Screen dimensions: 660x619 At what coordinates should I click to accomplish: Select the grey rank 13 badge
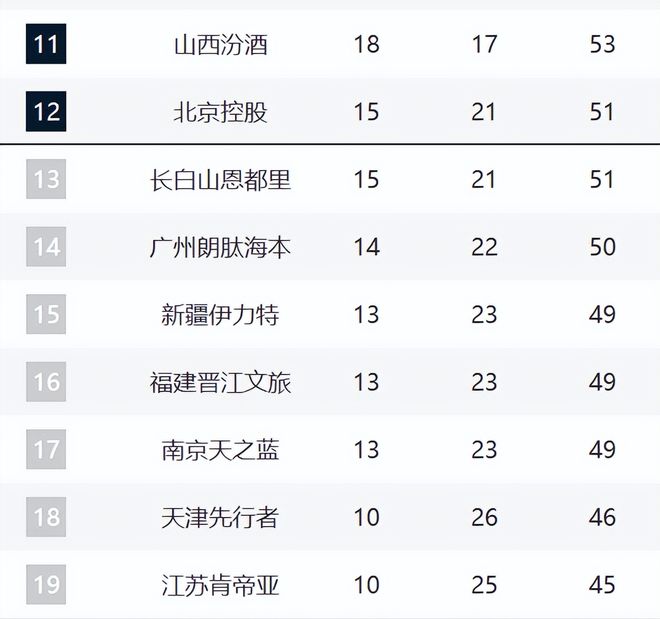click(x=46, y=179)
